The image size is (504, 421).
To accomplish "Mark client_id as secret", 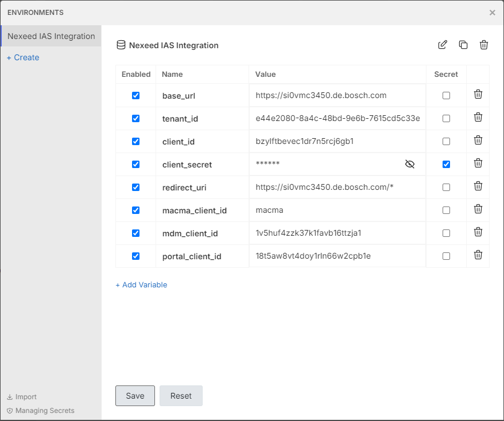I will click(x=446, y=142).
